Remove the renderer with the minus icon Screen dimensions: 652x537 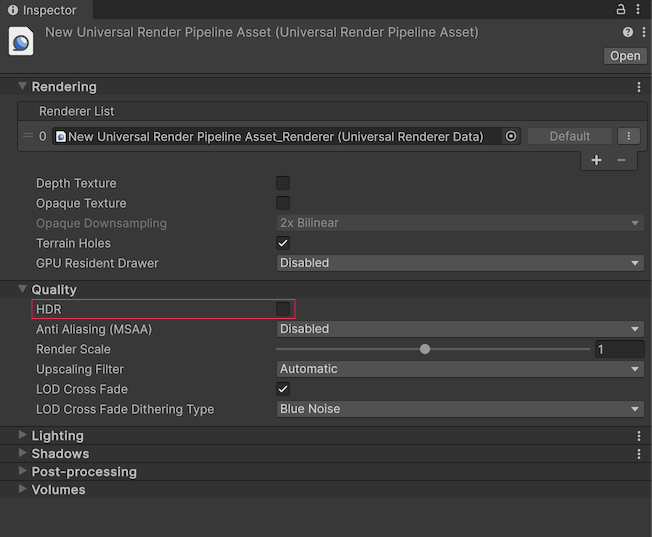[621, 160]
